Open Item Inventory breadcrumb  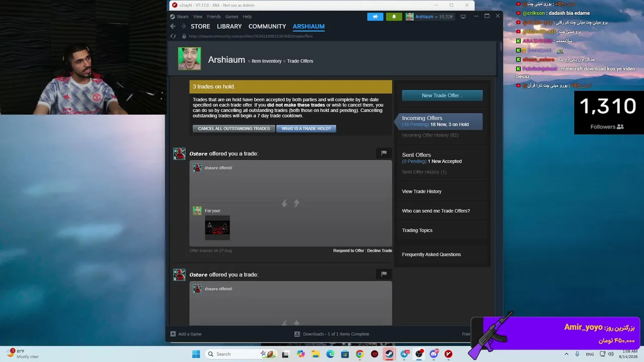click(x=267, y=61)
